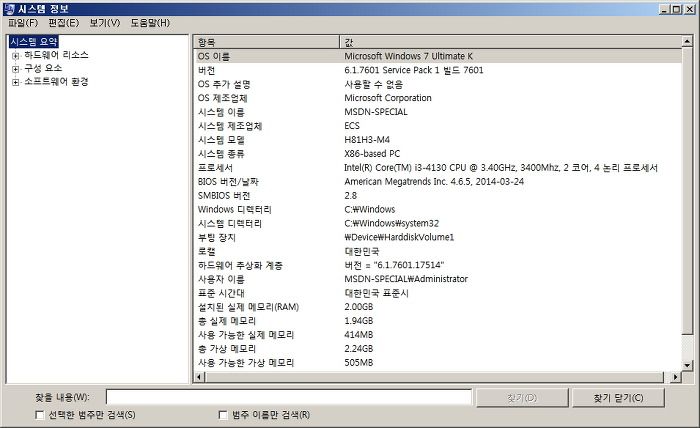Click the value MSDN-SPECIAL₩Administrator
Viewport: 700px width, 428px height.
click(406, 279)
